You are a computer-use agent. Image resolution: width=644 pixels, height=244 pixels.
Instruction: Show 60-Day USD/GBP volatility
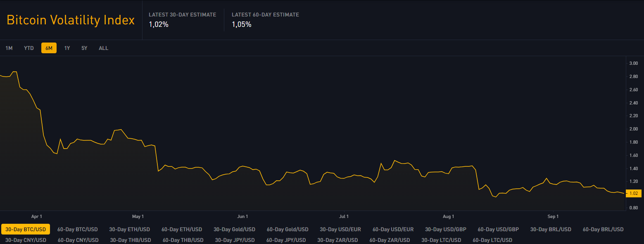pyautogui.click(x=498, y=229)
